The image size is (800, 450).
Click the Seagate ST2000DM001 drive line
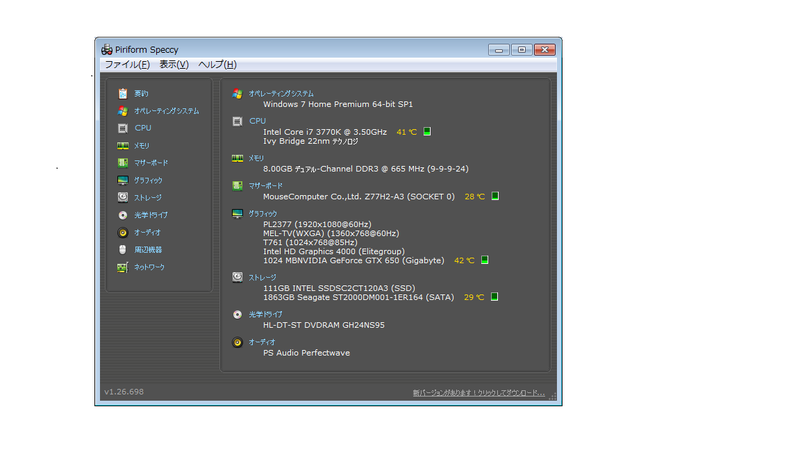click(358, 297)
